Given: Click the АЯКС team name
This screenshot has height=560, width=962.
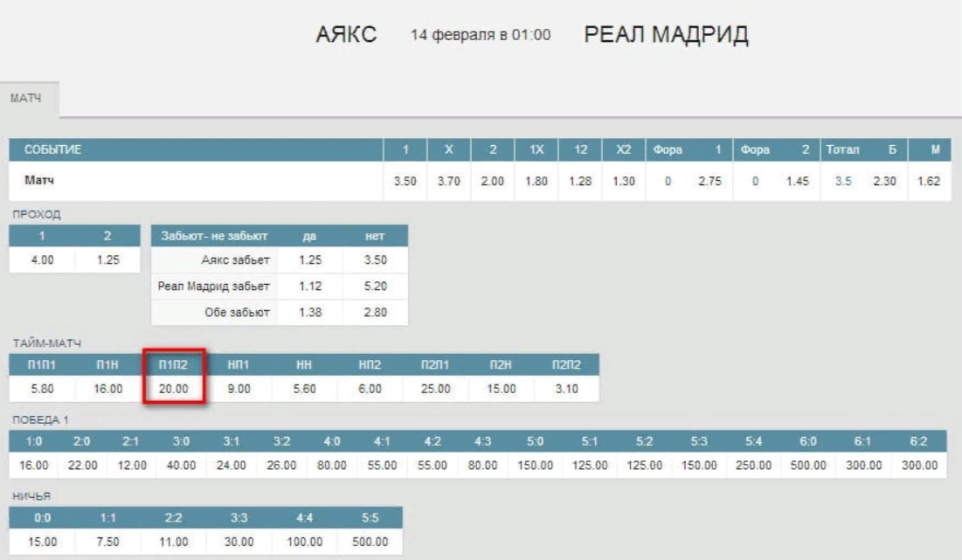Looking at the screenshot, I should [346, 34].
